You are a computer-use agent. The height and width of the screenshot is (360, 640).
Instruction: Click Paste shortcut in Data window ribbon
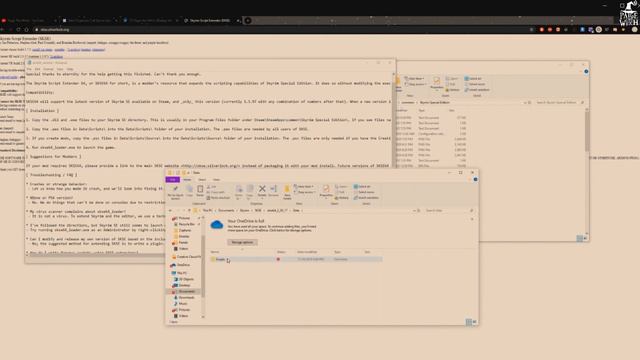coord(218,198)
